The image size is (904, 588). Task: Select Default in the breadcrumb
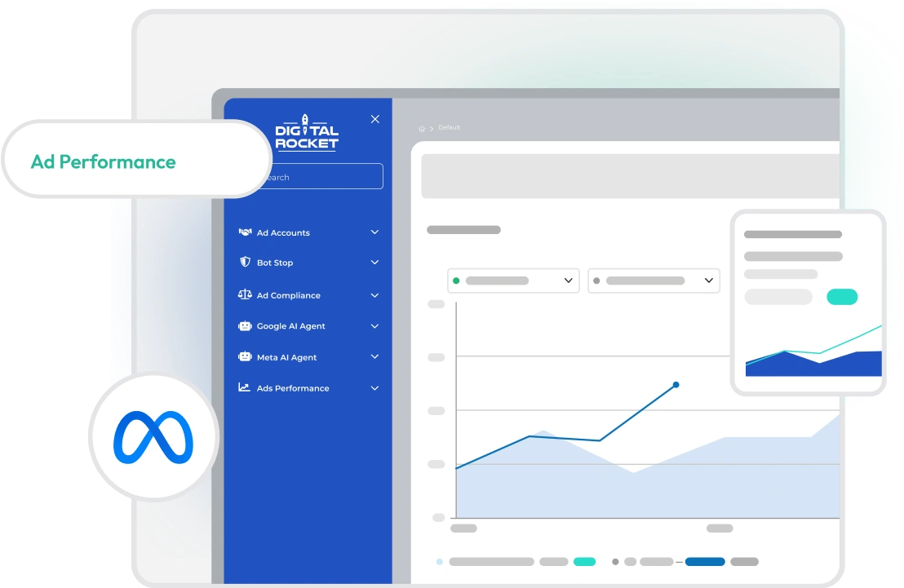click(x=449, y=128)
